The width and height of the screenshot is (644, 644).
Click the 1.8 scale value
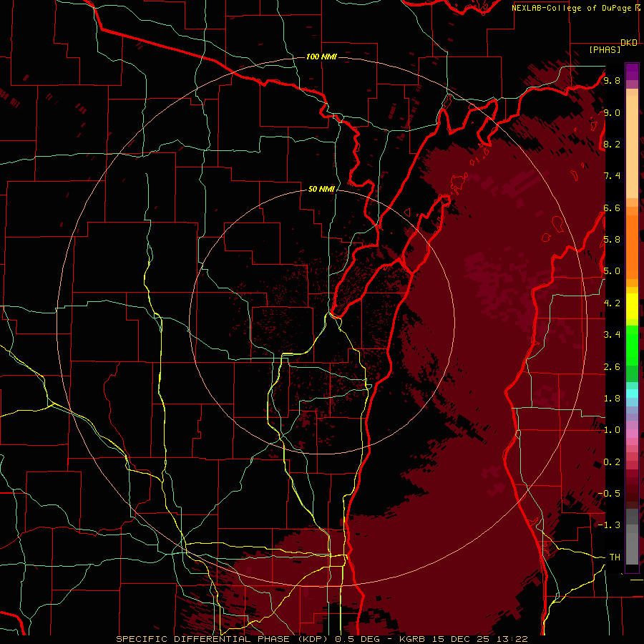coord(612,399)
